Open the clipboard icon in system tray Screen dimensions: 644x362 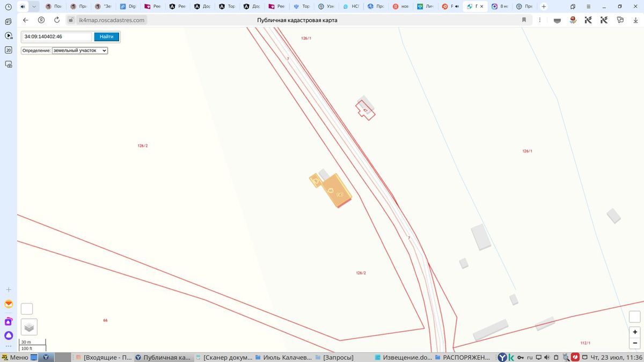click(x=557, y=357)
